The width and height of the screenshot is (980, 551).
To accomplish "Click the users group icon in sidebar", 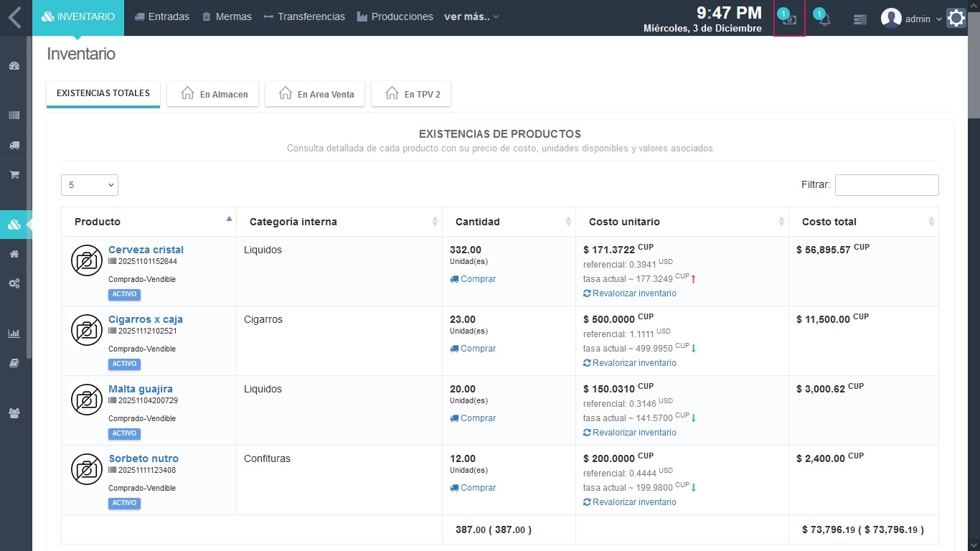I will tap(14, 413).
